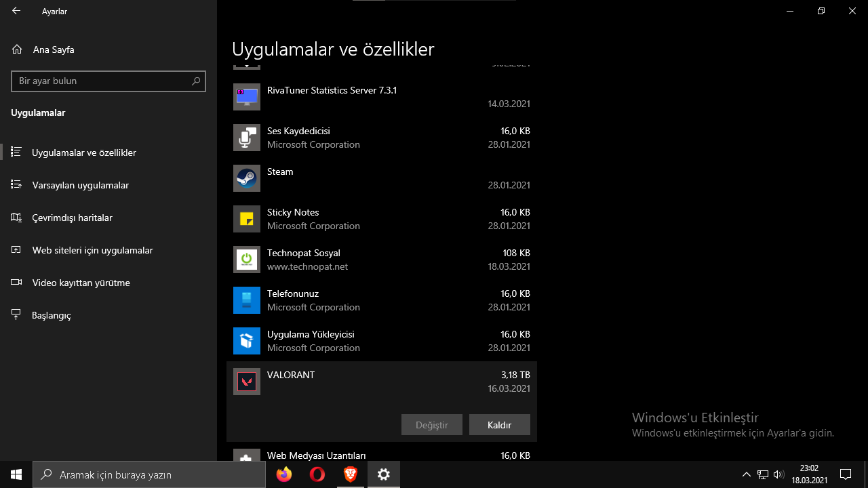The width and height of the screenshot is (868, 488).
Task: Select the Ses Kaydedicisi app icon
Action: tap(247, 138)
